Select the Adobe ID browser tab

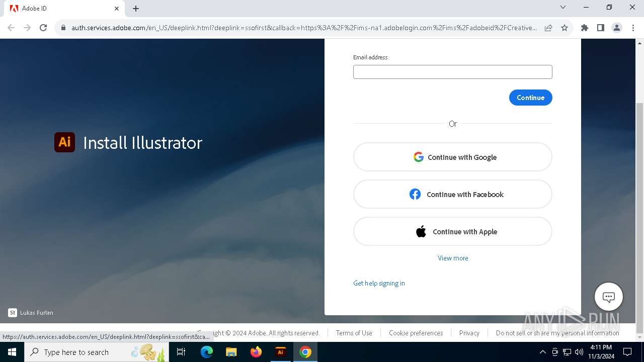pos(64,9)
